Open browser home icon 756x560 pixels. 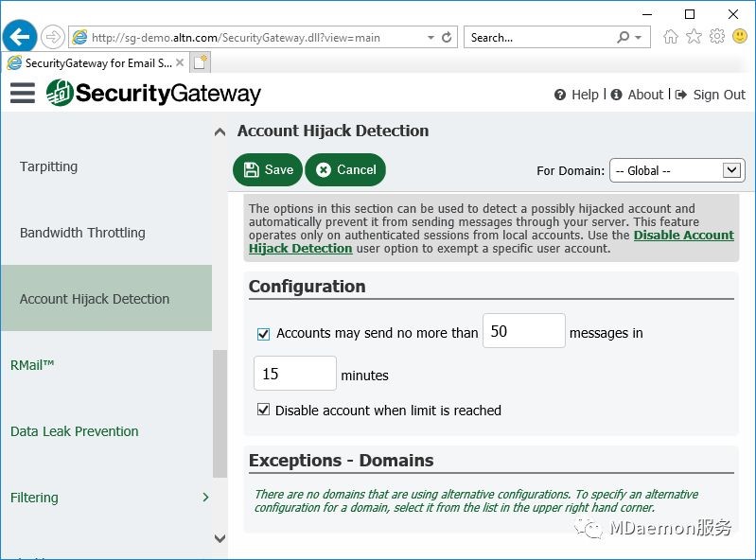(671, 37)
